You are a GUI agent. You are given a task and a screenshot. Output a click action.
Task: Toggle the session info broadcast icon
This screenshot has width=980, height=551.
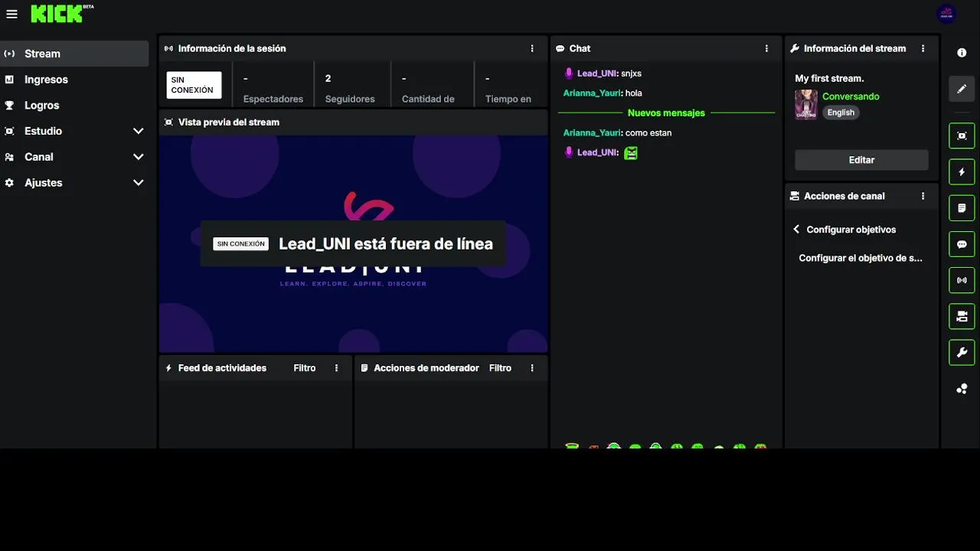pos(962,280)
